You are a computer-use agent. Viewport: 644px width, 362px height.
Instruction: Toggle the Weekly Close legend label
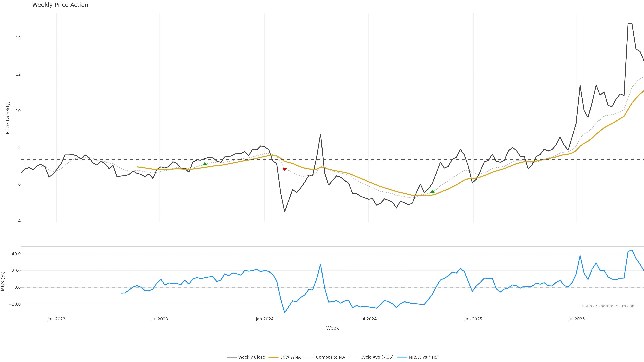coord(252,357)
